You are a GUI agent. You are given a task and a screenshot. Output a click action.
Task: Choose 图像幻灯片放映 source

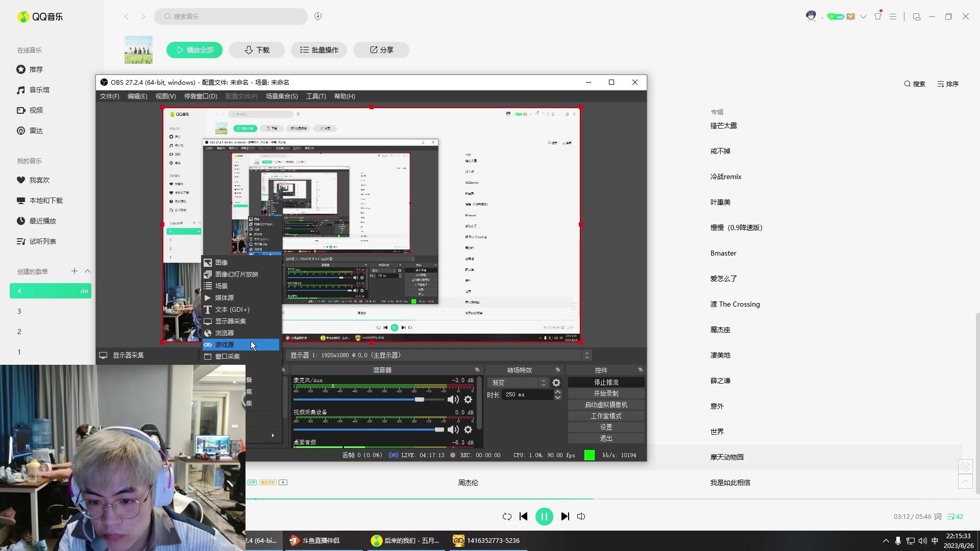pos(241,274)
